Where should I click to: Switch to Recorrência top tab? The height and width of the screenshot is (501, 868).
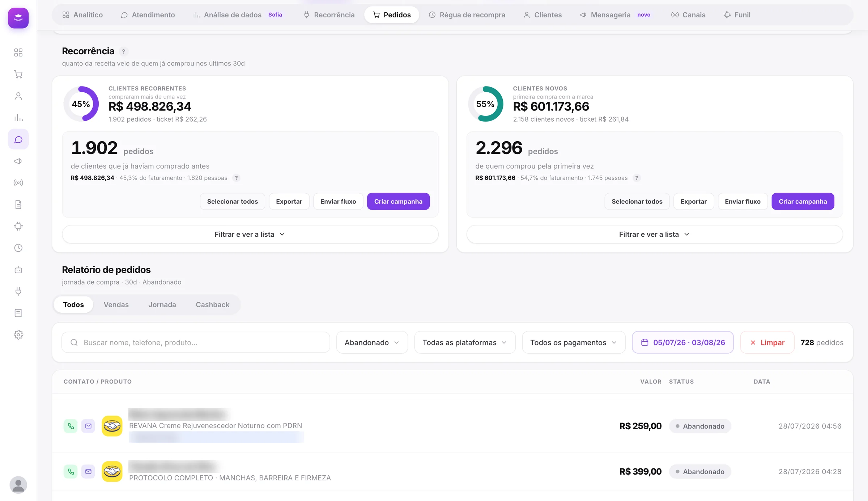pos(329,15)
